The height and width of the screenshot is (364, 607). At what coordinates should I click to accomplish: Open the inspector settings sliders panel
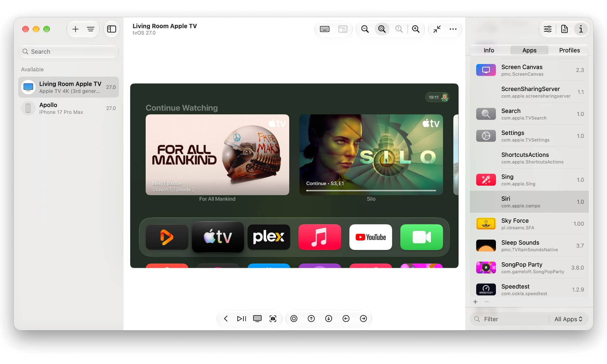coord(548,29)
